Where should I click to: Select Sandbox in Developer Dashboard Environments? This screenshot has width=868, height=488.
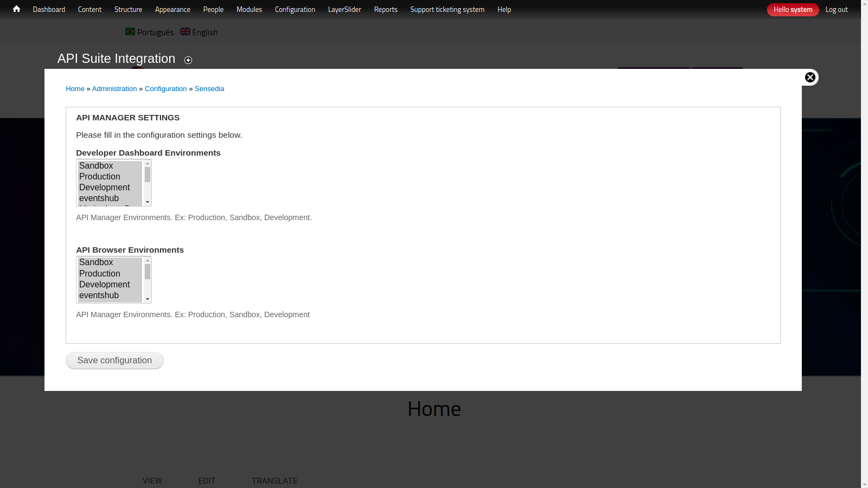[x=97, y=166]
